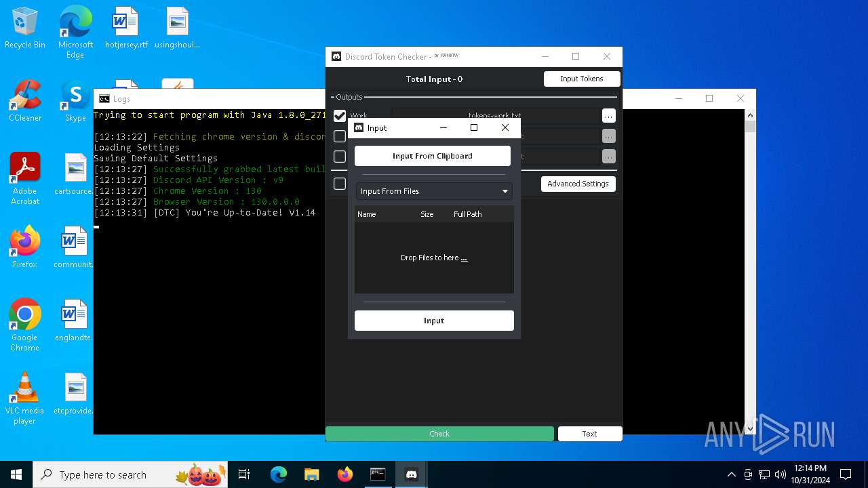Screen dimensions: 868x488
Task: Switch to the console Logs taskbar icon
Action: (x=378, y=474)
